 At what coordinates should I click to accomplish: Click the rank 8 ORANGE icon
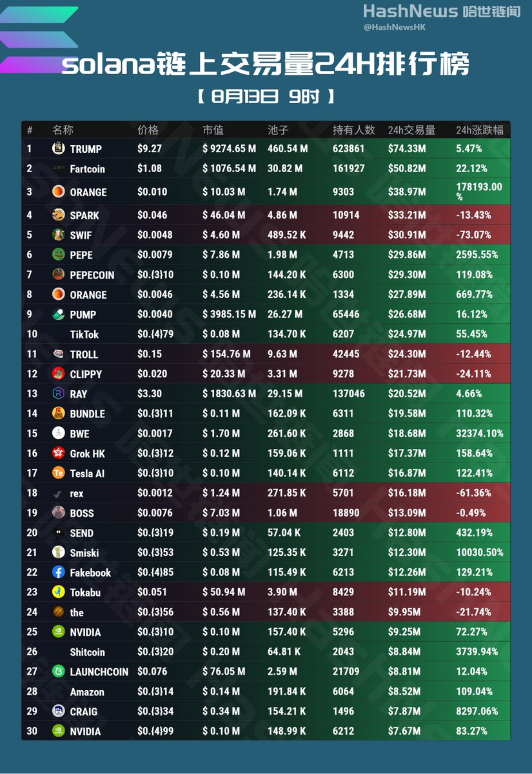[x=59, y=294]
